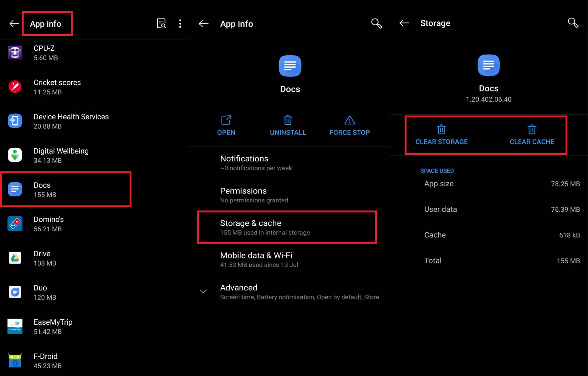Open the Storage & cache settings entry
Viewport: 588px width, 376px height.
click(x=287, y=227)
